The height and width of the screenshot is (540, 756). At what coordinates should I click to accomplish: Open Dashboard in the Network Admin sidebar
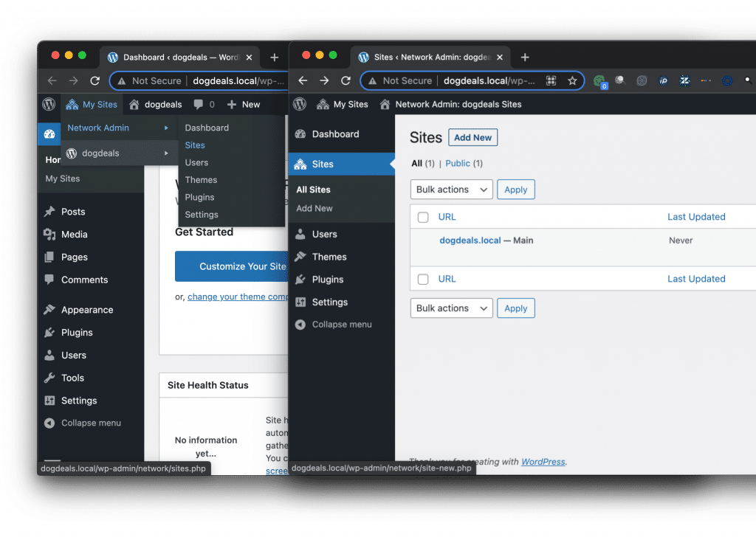point(335,134)
